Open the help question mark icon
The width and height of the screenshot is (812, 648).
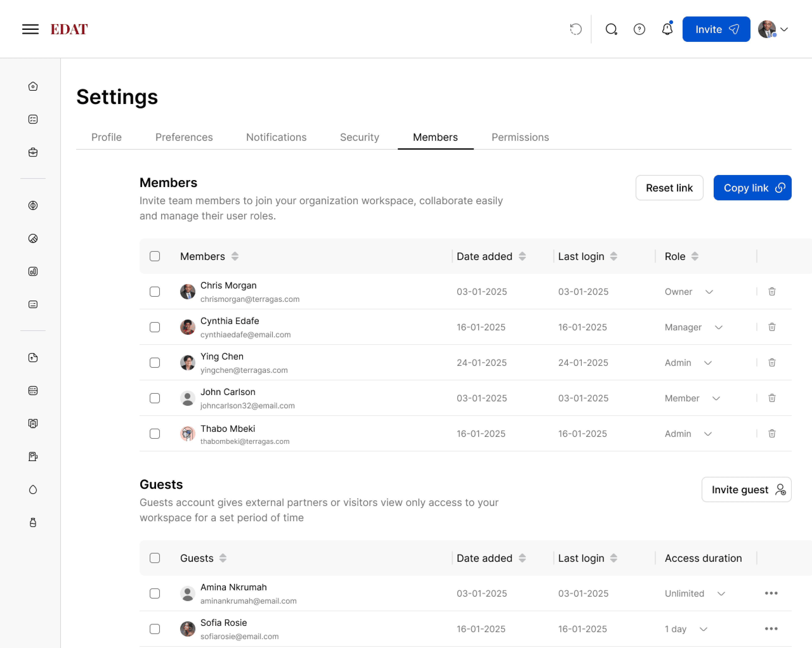point(639,29)
